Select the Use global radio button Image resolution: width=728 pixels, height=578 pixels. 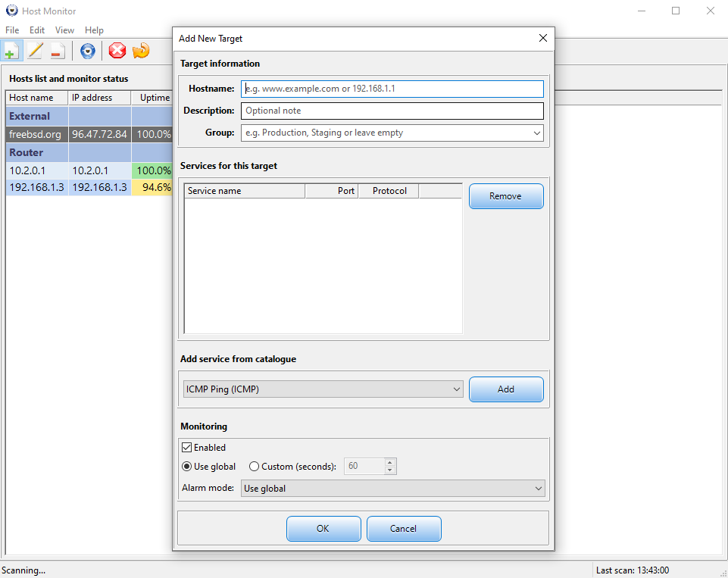[x=186, y=467]
